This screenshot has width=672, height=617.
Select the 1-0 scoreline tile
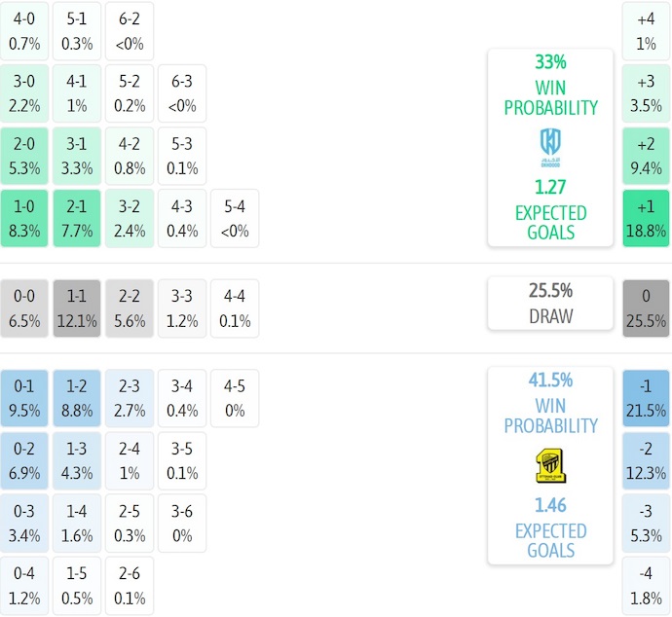24,218
